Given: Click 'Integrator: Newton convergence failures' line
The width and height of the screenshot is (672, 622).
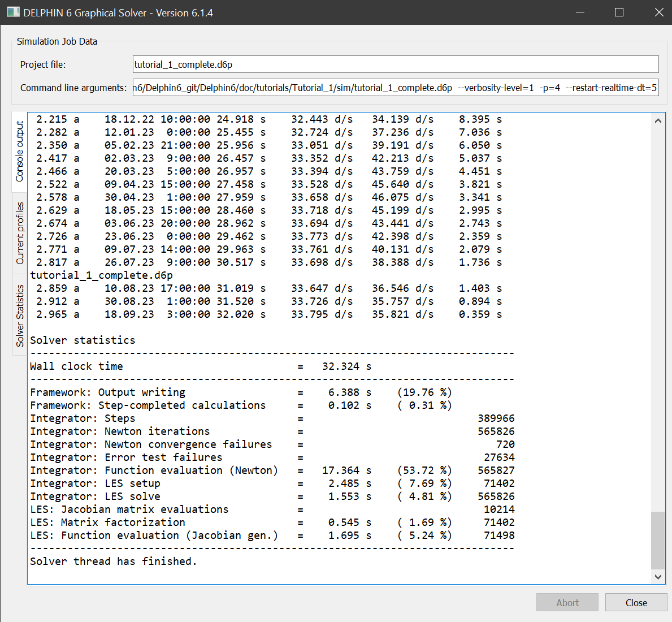Looking at the screenshot, I should pos(272,444).
